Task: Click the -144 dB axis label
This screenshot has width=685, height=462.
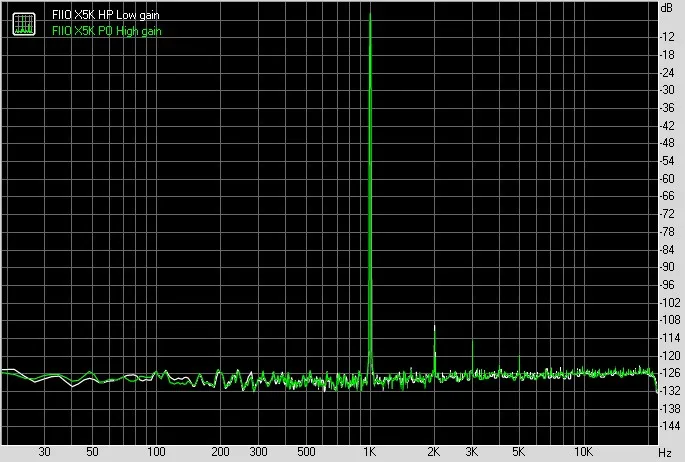Action: click(669, 426)
